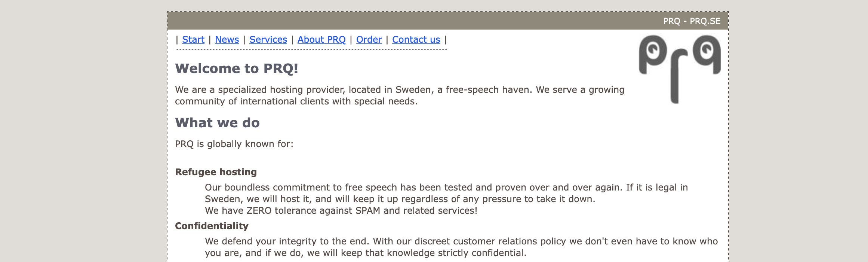Click the Welcome to PRQ! heading
The width and height of the screenshot is (868, 262).
point(237,68)
